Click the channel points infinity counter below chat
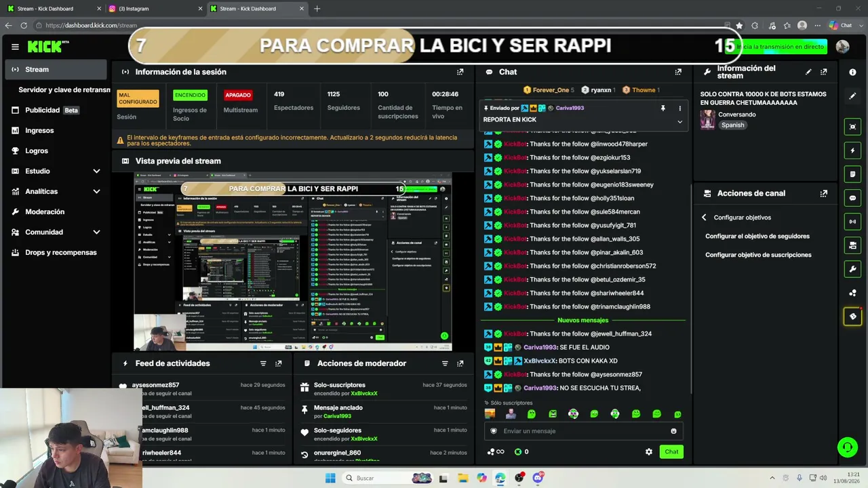 coord(496,451)
